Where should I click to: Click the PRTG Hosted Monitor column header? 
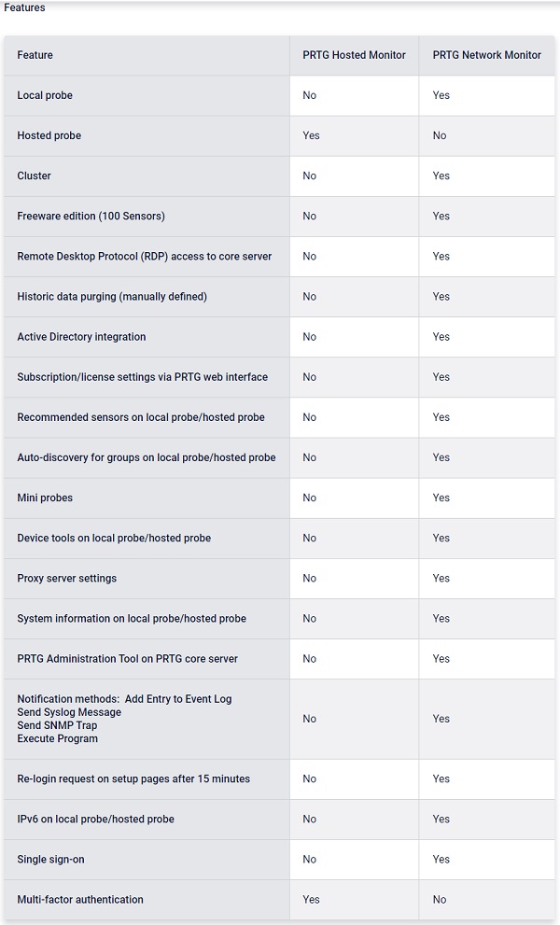354,55
